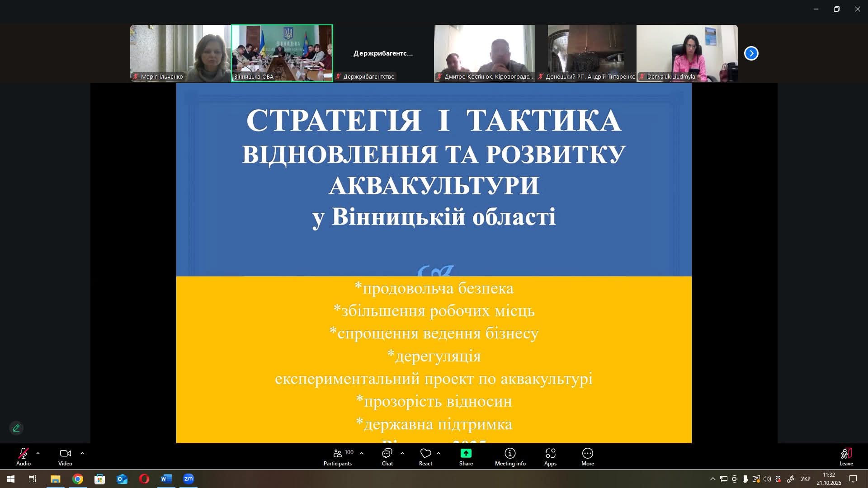The height and width of the screenshot is (488, 868).
Task: Click the green annotation pencil icon
Action: pos(16,428)
